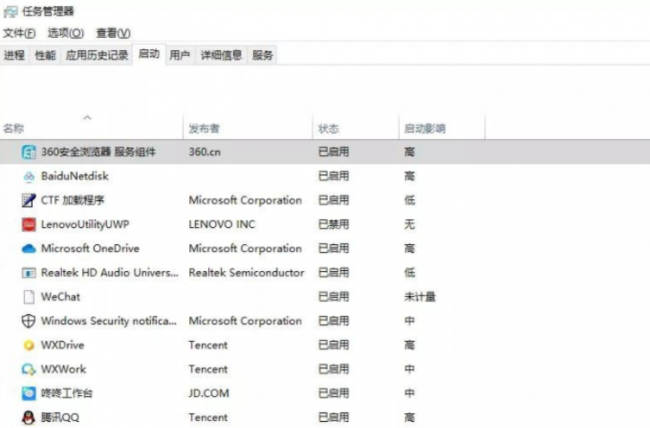Click the Realtek HD Audio icon

pyautogui.click(x=29, y=273)
